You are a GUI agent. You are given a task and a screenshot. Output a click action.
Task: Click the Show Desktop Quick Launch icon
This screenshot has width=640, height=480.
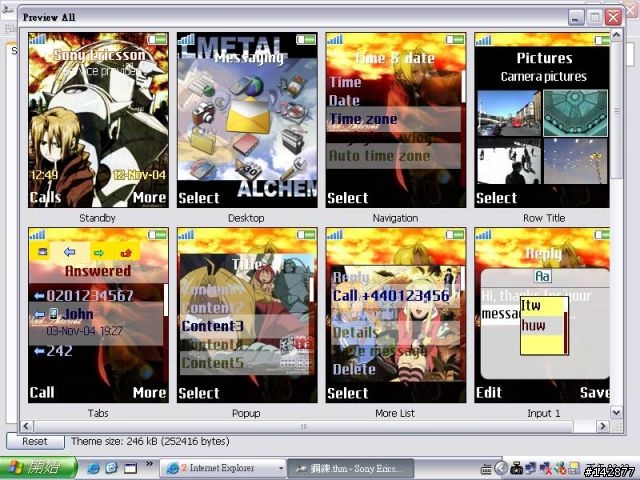tap(130, 468)
